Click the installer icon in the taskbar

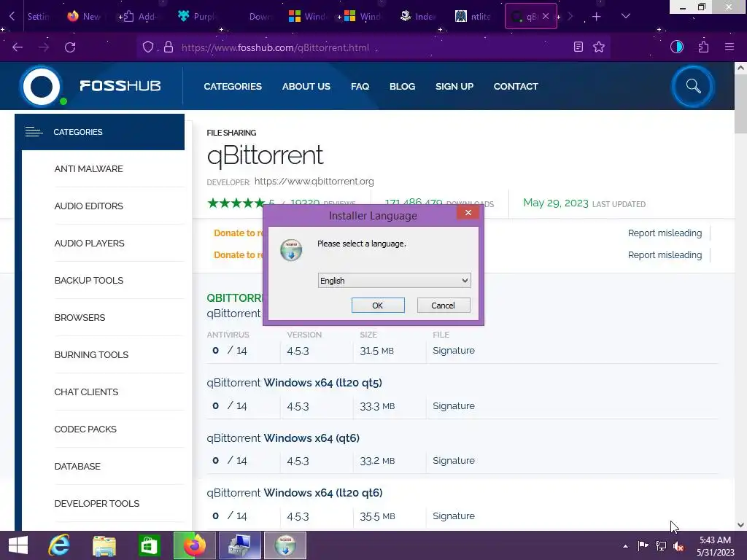point(285,545)
